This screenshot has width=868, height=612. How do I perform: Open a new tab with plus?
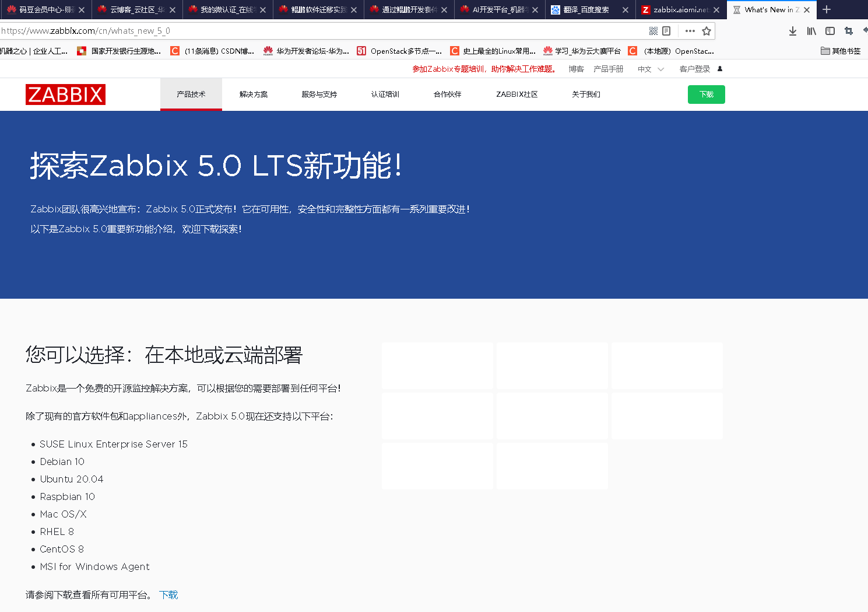(827, 9)
